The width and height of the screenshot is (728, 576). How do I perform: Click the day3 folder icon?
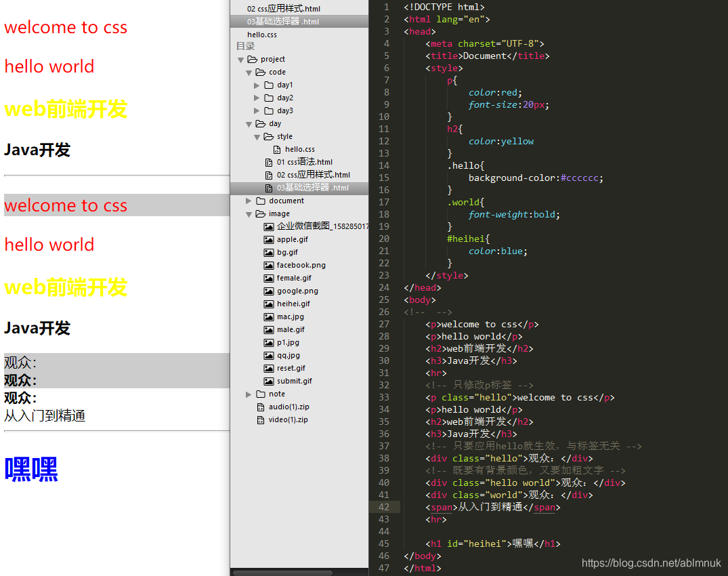(x=269, y=111)
